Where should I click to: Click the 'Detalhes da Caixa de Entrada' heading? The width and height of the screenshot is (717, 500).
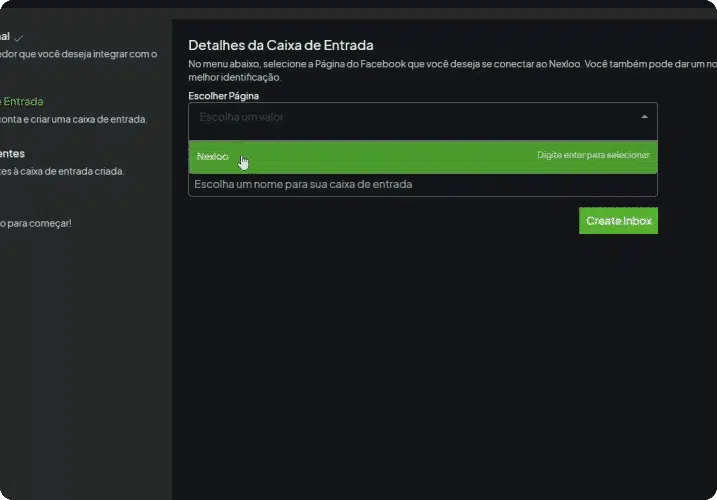(281, 45)
